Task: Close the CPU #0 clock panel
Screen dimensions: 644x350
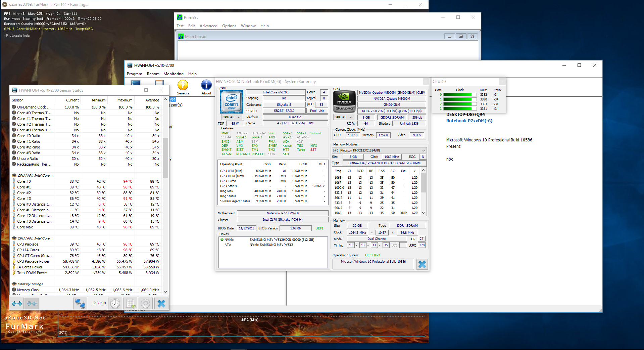Action: click(502, 82)
